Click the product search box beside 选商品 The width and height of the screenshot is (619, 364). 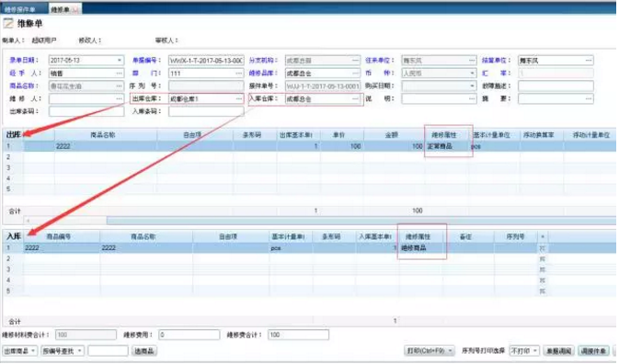[108, 350]
